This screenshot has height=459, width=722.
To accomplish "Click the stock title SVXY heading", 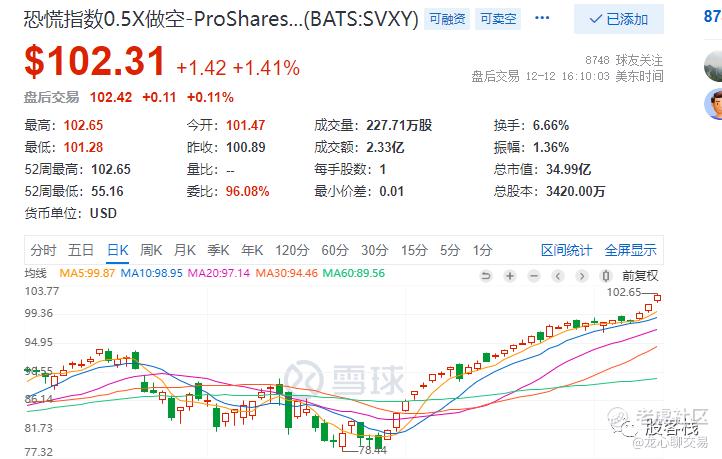I will (221, 19).
